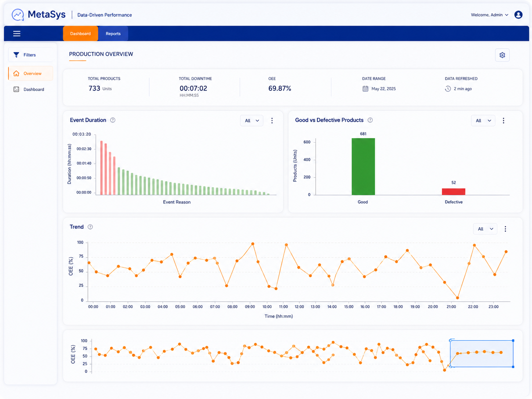
Task: Open Good vs Defective All dropdown
Action: 483,121
